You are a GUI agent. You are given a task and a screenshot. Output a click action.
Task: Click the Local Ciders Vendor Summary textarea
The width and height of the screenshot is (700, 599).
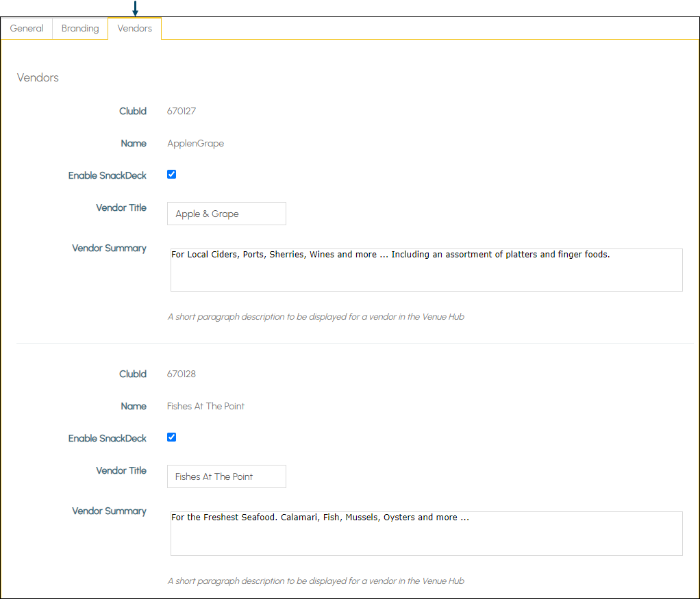pos(426,270)
